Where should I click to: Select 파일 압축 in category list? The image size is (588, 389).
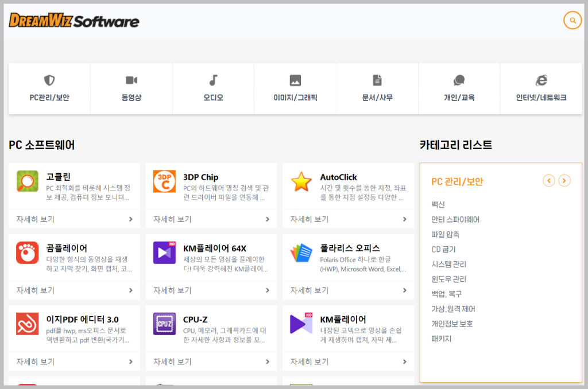pyautogui.click(x=445, y=234)
